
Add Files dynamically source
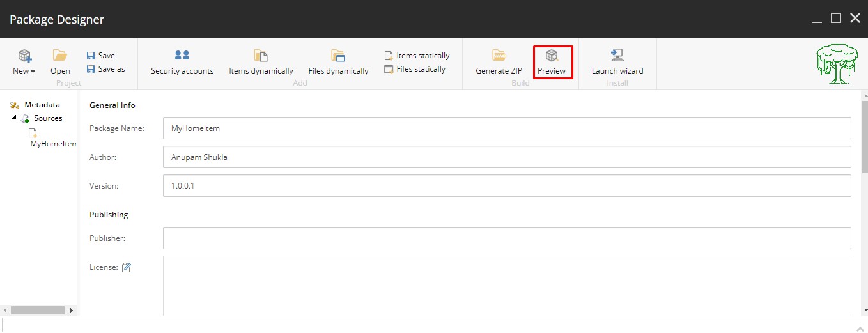(x=338, y=62)
